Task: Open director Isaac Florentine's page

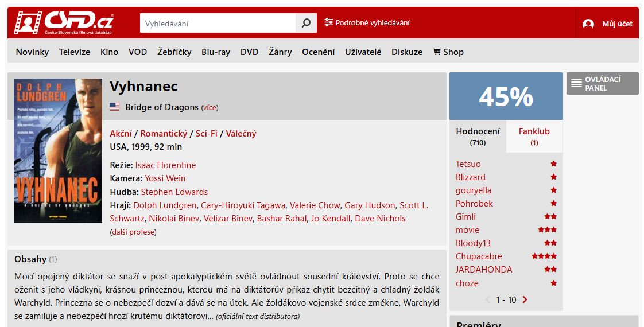Action: click(165, 165)
